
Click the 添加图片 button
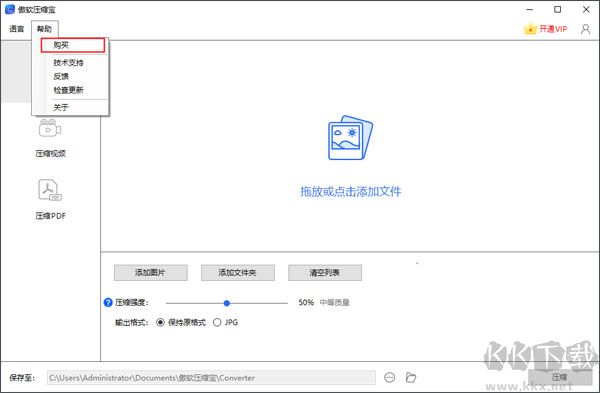pos(151,272)
